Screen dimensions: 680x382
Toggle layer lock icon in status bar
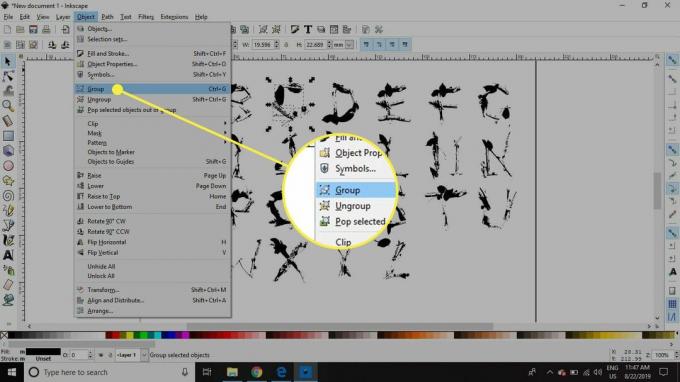(110, 355)
